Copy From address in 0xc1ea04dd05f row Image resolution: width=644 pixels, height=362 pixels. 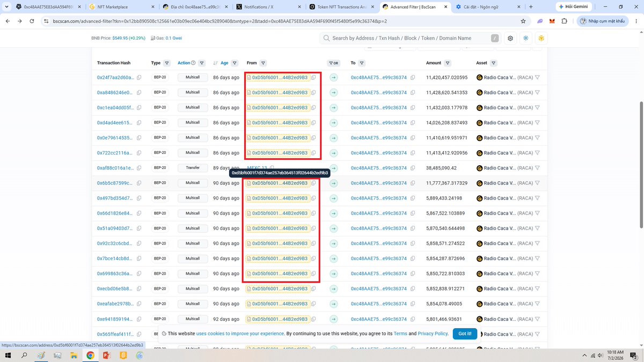(x=313, y=108)
